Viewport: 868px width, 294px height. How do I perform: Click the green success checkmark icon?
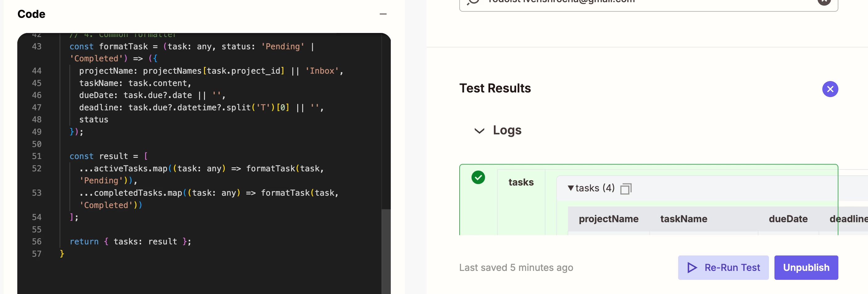478,177
